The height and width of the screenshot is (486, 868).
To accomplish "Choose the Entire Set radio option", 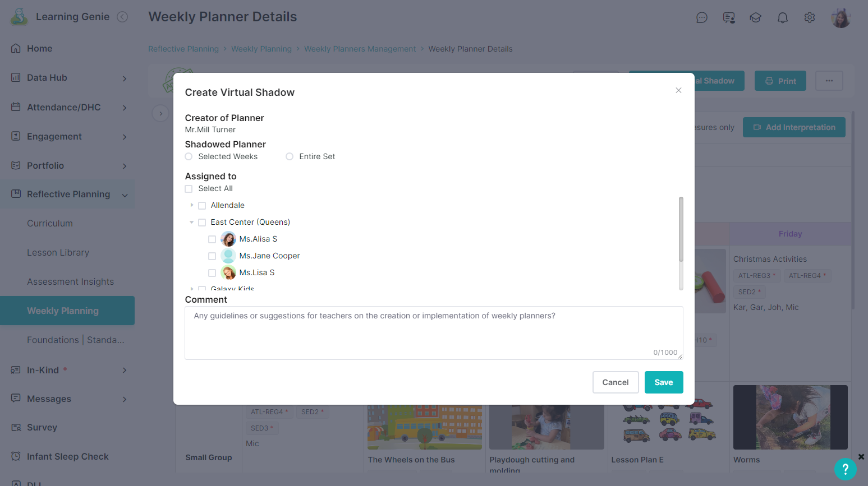I will coord(290,156).
